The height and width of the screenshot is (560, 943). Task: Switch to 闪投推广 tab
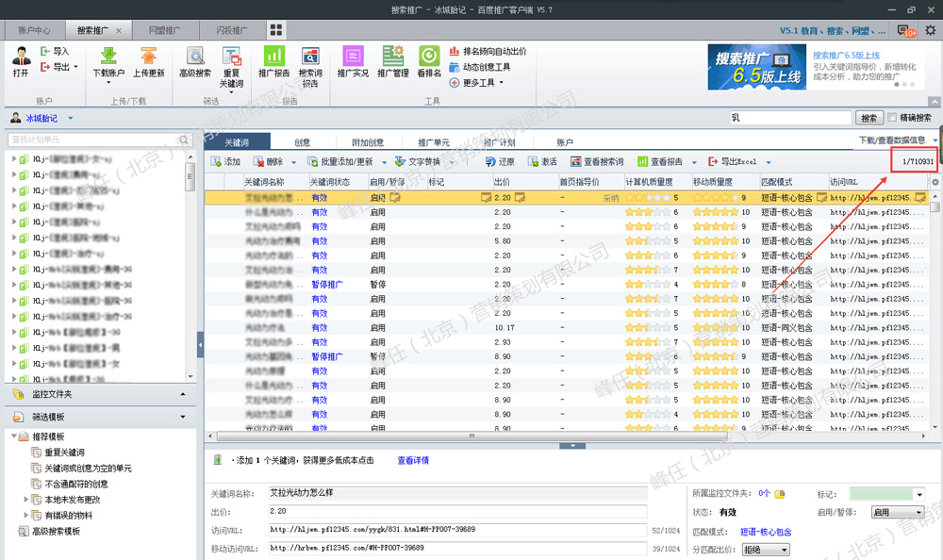click(x=232, y=30)
